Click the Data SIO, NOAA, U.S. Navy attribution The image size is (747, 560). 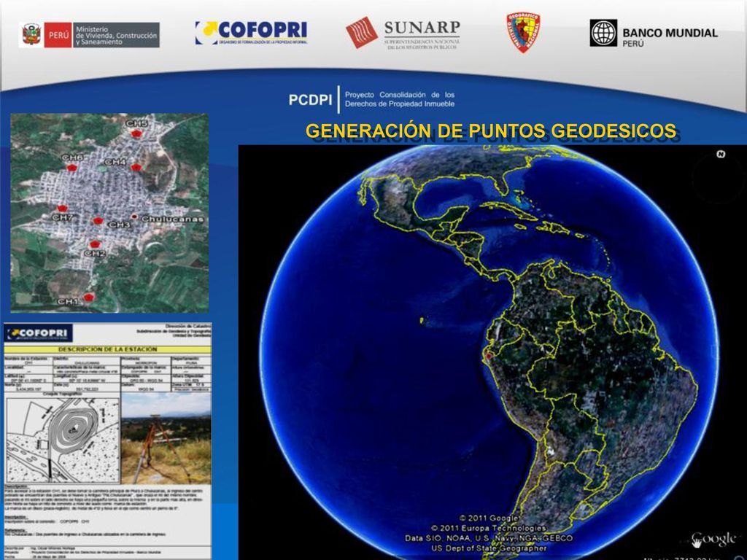coord(489,538)
